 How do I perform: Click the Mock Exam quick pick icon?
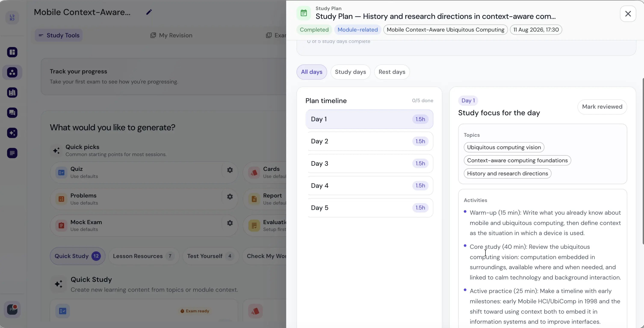pos(61,226)
